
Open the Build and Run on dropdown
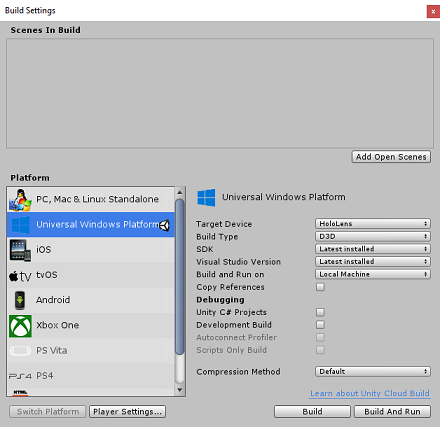tap(373, 274)
